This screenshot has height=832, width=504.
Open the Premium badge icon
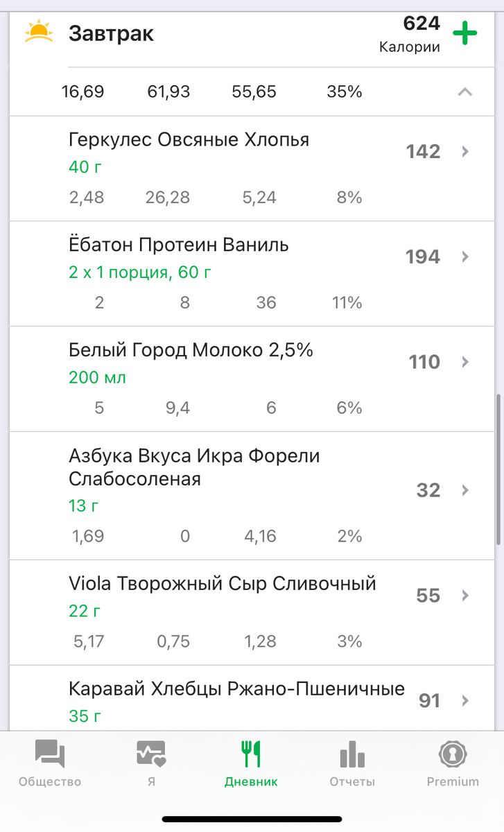click(453, 754)
